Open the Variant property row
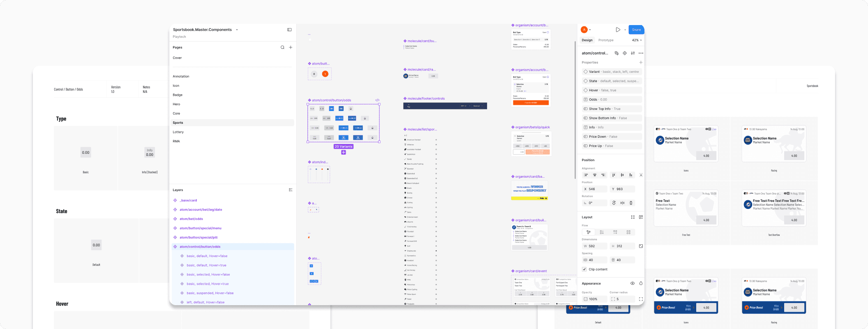868x329 pixels. coord(612,72)
